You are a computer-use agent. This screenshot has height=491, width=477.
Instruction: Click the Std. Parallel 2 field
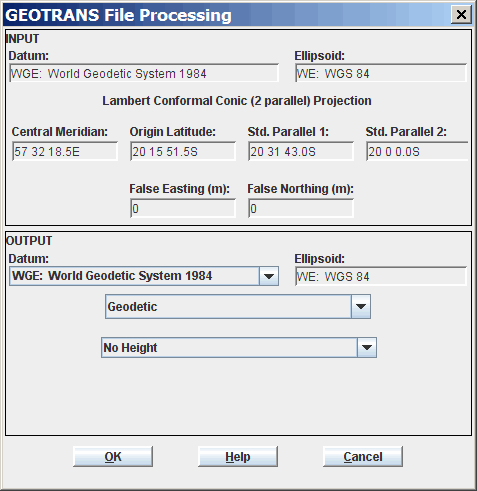(x=417, y=152)
